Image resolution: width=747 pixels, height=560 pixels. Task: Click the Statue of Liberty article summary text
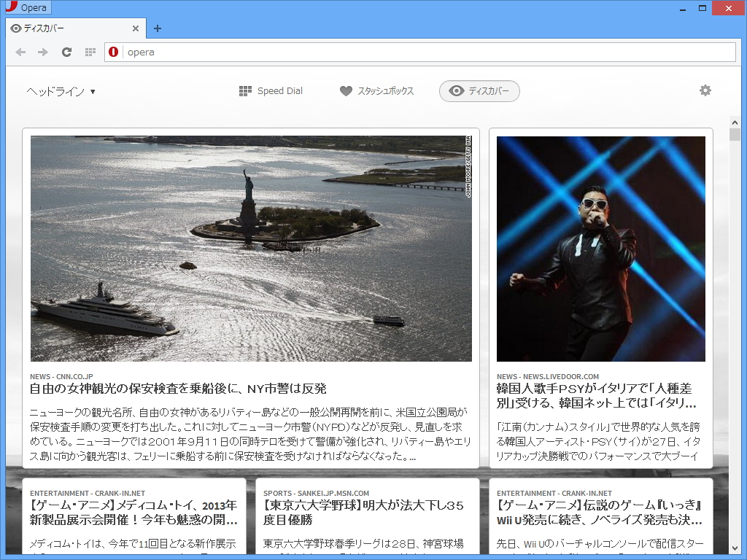tap(250, 435)
